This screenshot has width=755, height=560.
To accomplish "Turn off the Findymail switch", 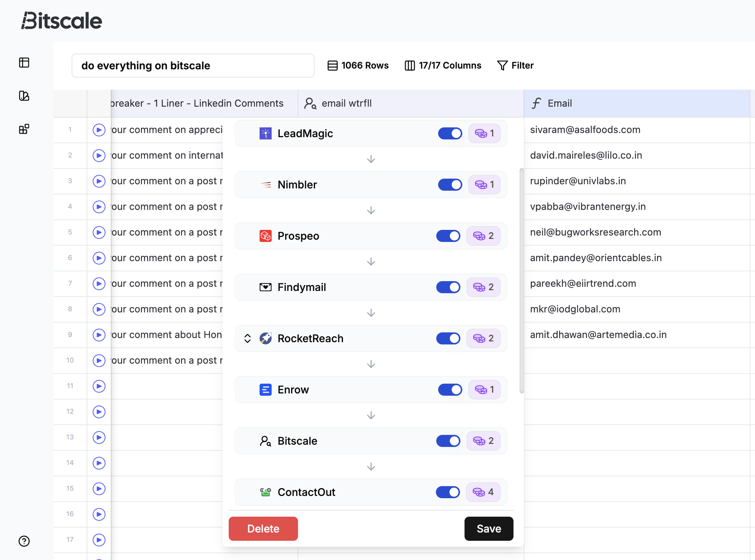I will click(448, 287).
